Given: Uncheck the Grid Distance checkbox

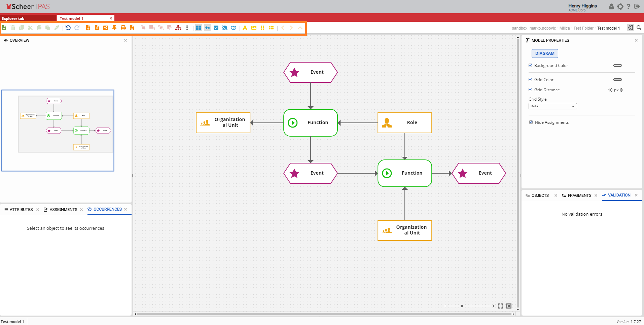Looking at the screenshot, I should click(530, 90).
